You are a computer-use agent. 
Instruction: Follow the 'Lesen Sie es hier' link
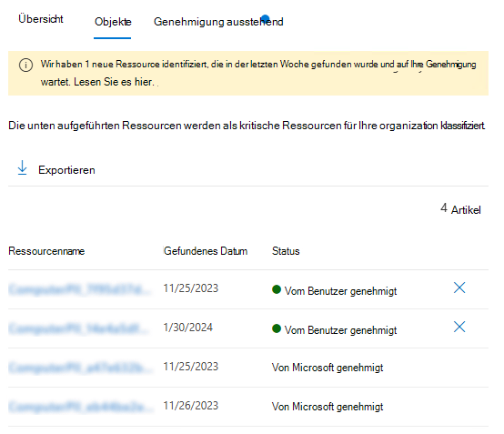pos(114,82)
